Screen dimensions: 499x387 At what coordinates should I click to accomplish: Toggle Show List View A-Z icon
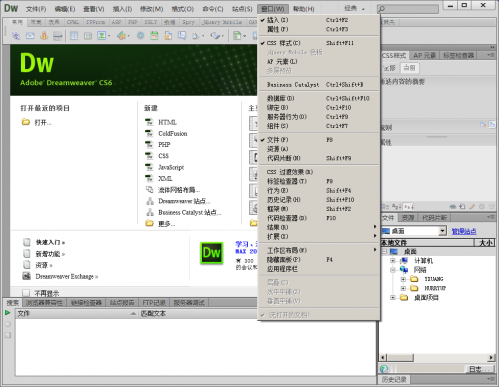point(397,207)
